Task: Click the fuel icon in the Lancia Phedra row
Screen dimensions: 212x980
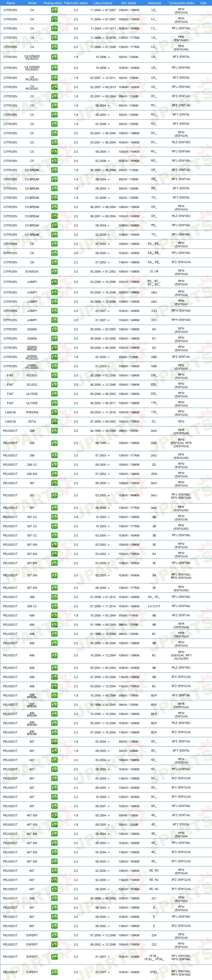Action: point(54,412)
